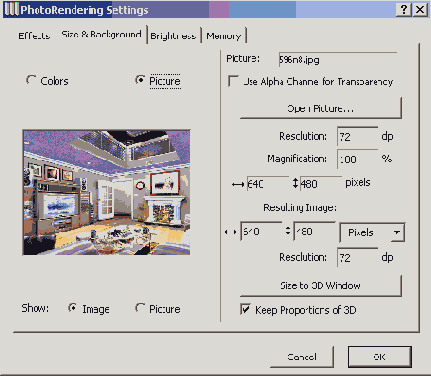
Task: Click the vertical height arrow icon beside 480
Action: coord(295,183)
